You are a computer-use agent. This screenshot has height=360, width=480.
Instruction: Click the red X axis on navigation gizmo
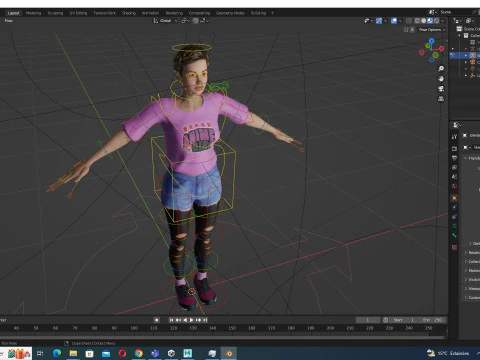tap(441, 49)
